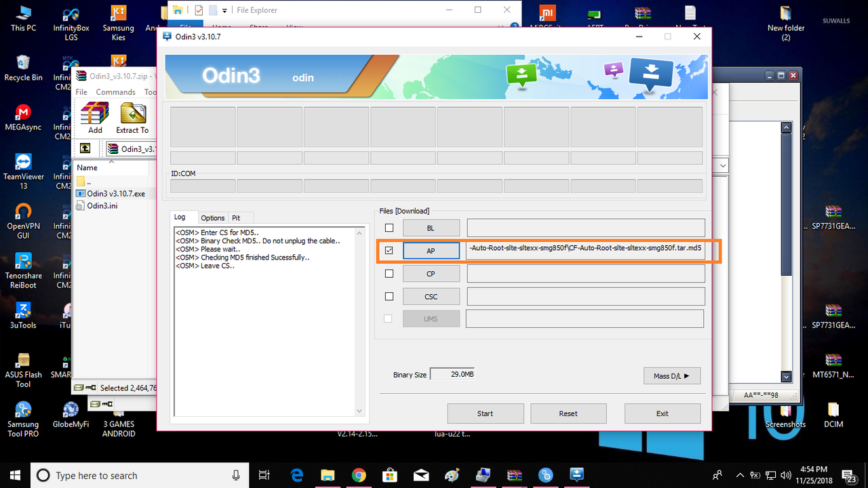Tick the CP checkbox in Odin
The width and height of the screenshot is (868, 488).
[x=389, y=274]
